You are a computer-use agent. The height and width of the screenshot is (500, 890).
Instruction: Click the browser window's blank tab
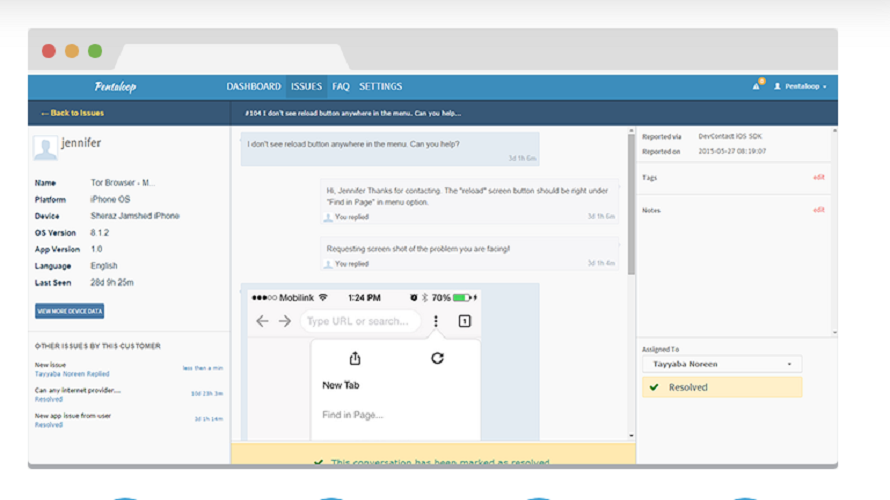(233, 57)
